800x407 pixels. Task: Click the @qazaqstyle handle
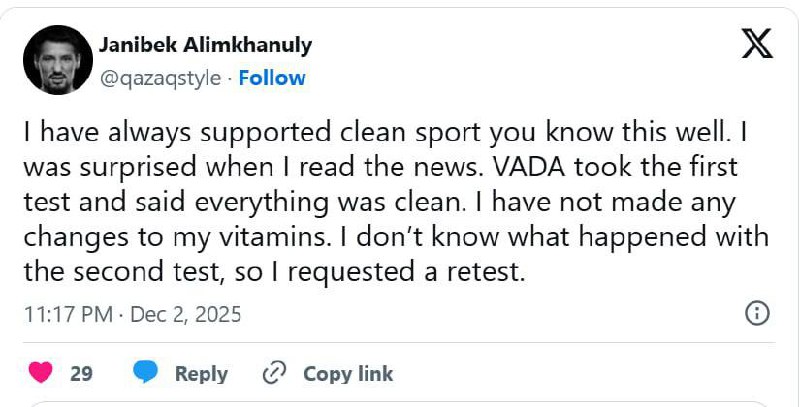(x=160, y=77)
